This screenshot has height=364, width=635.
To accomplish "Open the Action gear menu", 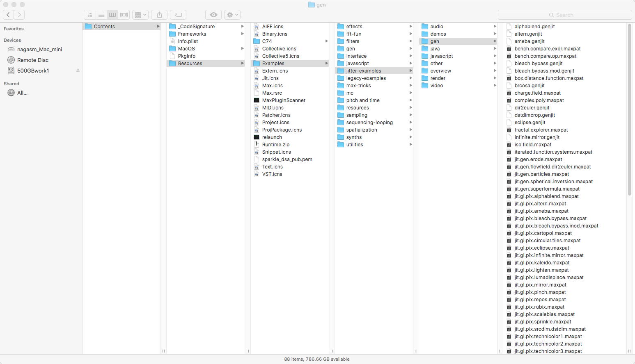I will 232,15.
